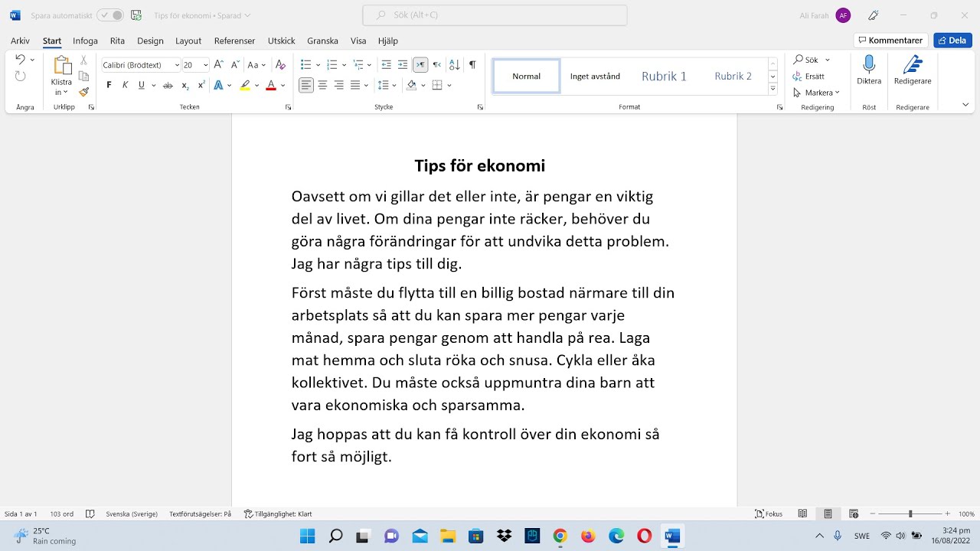Apply the Inget avstånd style
This screenshot has width=980, height=551.
click(595, 77)
